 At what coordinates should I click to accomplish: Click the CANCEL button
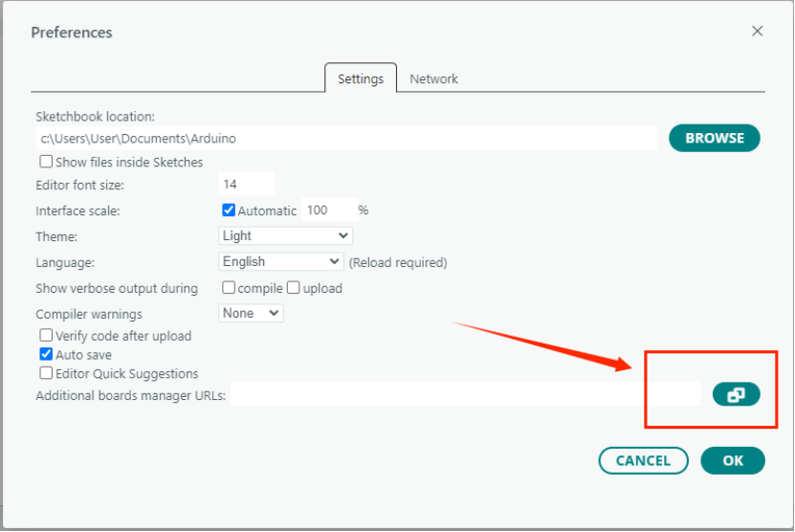(x=643, y=460)
